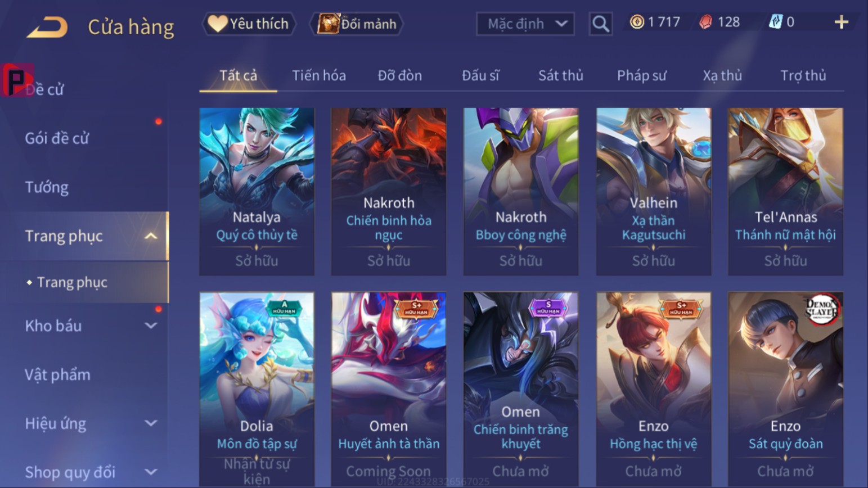
Task: Open Yêu thích heart favorites
Action: tap(249, 24)
